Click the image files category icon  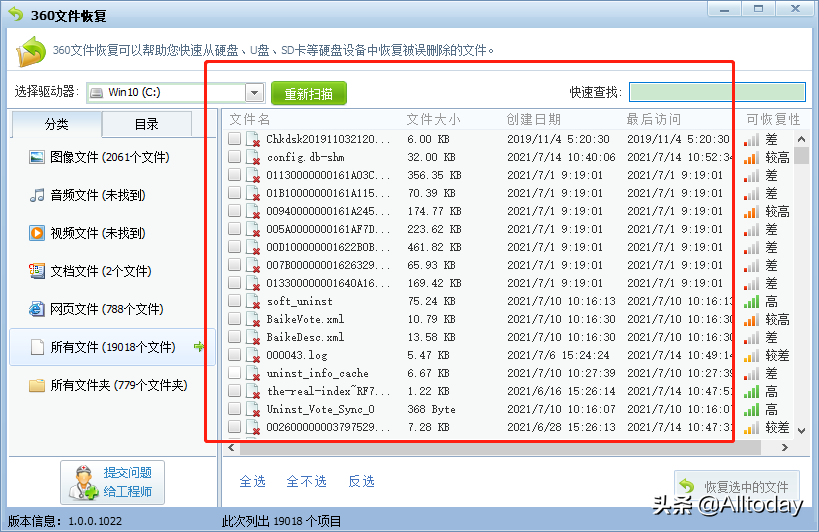[x=37, y=157]
